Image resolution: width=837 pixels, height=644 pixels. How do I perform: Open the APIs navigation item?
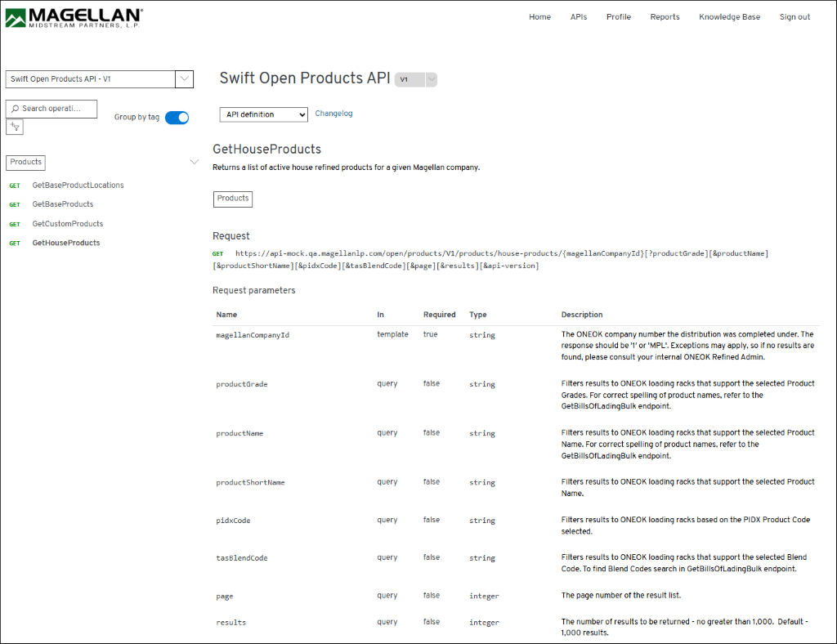tap(579, 17)
